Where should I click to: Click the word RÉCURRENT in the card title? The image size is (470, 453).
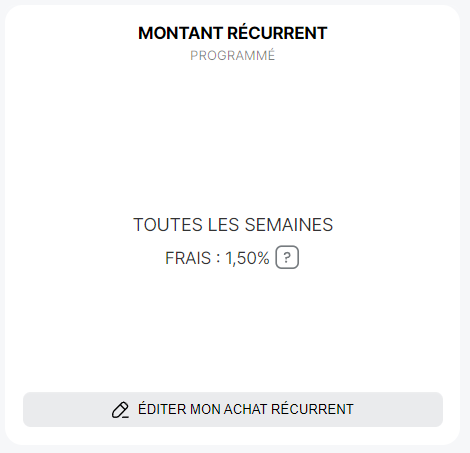click(x=277, y=33)
